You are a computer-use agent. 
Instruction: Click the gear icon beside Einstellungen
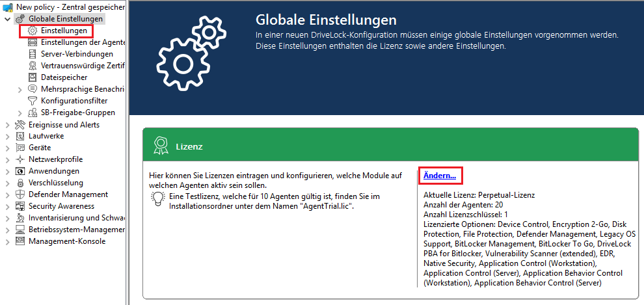(x=33, y=31)
